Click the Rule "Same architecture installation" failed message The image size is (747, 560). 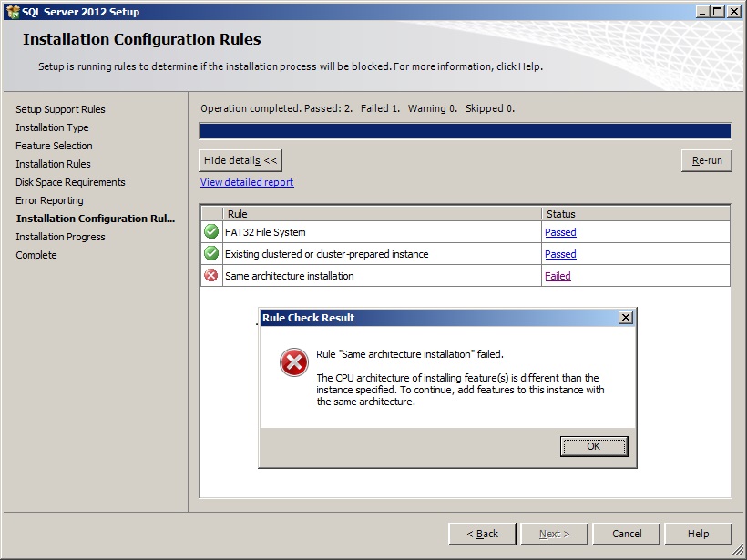[410, 354]
